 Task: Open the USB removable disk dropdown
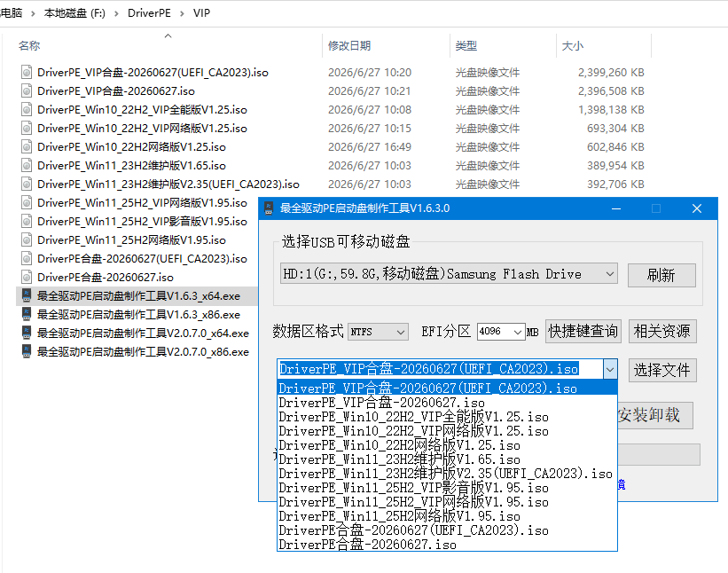pos(609,274)
